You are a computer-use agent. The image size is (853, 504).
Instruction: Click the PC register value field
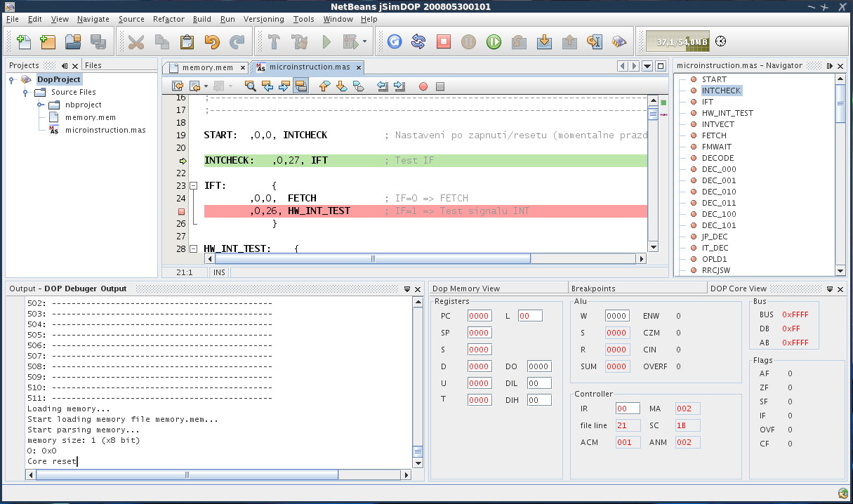coord(480,316)
